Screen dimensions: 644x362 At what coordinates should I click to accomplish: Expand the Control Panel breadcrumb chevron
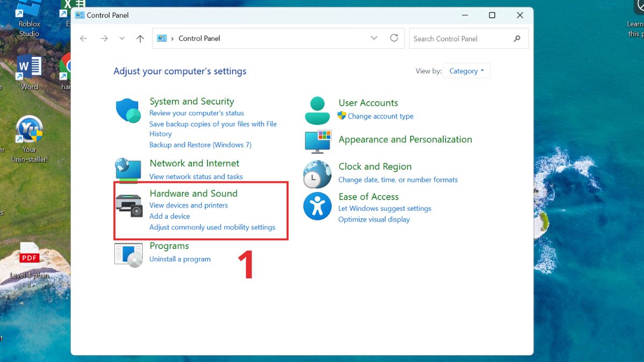pyautogui.click(x=172, y=39)
